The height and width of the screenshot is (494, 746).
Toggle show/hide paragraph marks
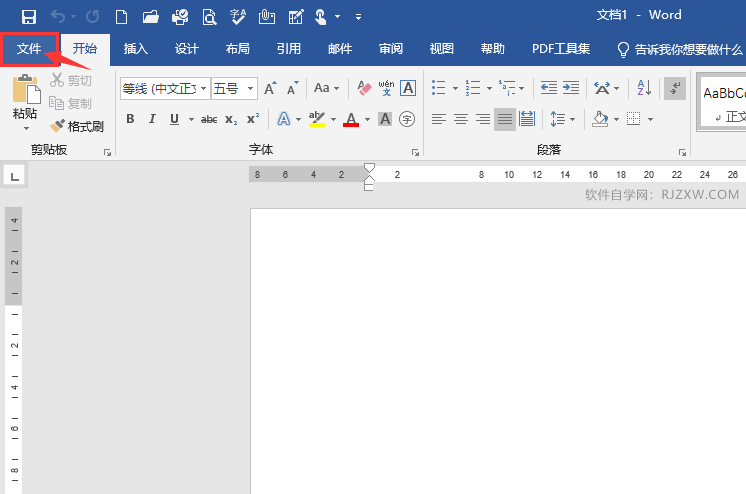675,89
